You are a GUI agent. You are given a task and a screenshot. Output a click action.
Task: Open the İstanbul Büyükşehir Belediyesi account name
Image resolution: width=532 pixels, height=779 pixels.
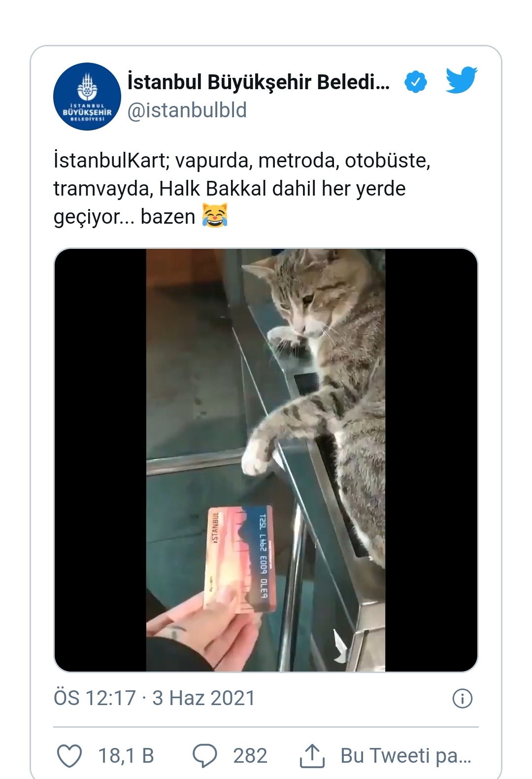[259, 82]
